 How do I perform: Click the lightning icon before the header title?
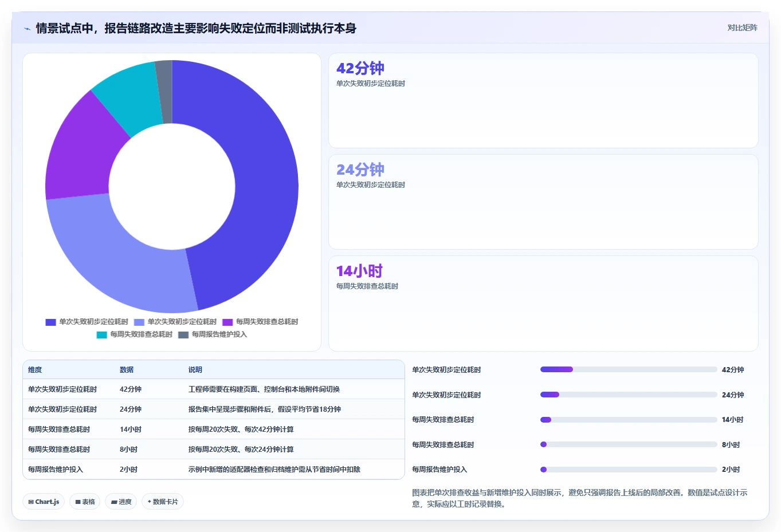(27, 29)
